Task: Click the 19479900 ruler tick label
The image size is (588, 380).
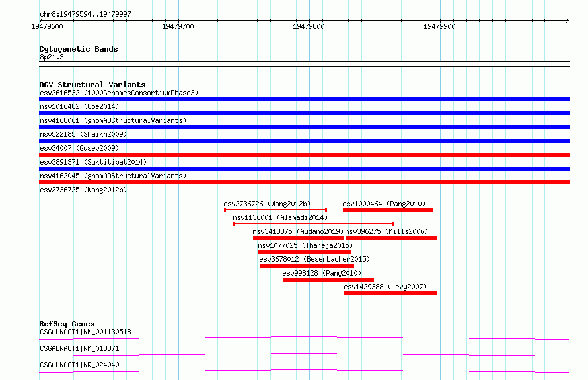Action: coord(439,26)
